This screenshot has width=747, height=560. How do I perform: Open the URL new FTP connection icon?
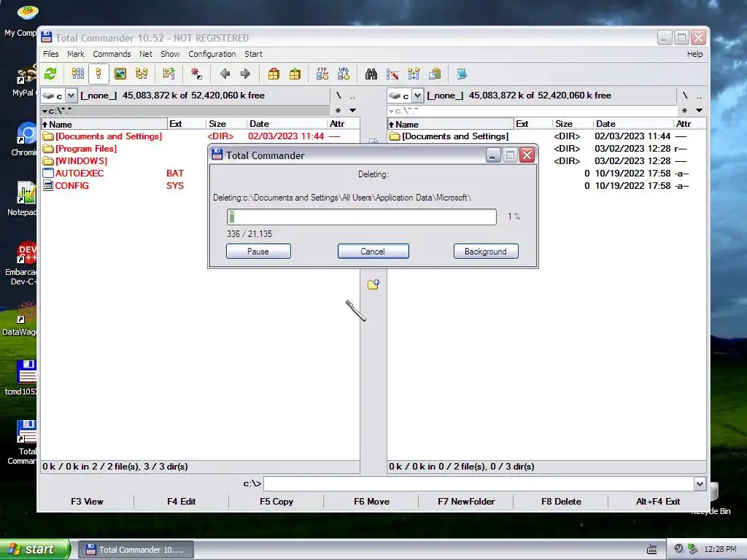coord(344,74)
